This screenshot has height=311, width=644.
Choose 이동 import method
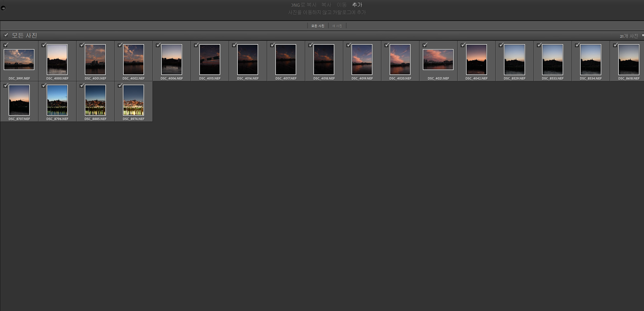click(x=342, y=5)
